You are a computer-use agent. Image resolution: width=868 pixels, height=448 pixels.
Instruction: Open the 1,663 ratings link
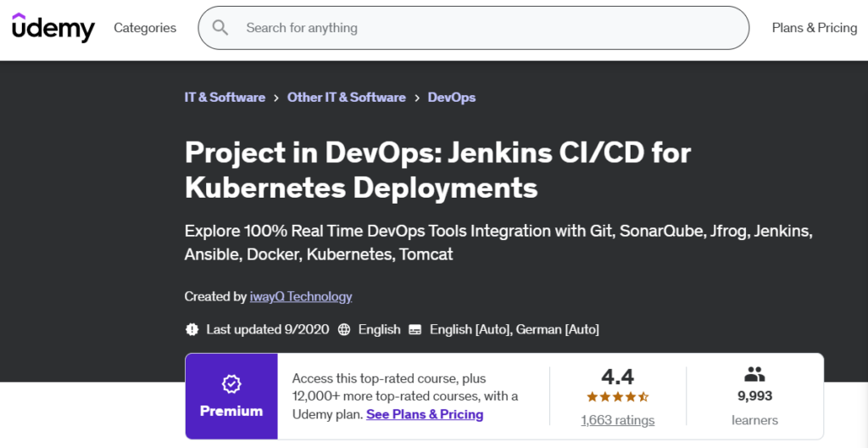pos(617,420)
